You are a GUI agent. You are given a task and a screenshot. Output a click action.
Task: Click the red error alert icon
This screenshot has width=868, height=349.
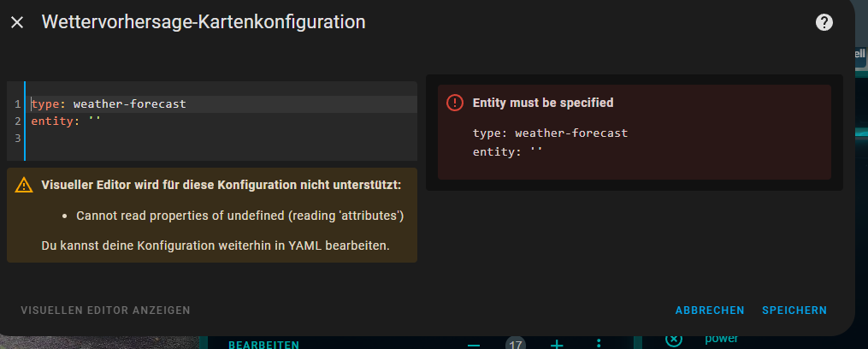click(x=454, y=103)
